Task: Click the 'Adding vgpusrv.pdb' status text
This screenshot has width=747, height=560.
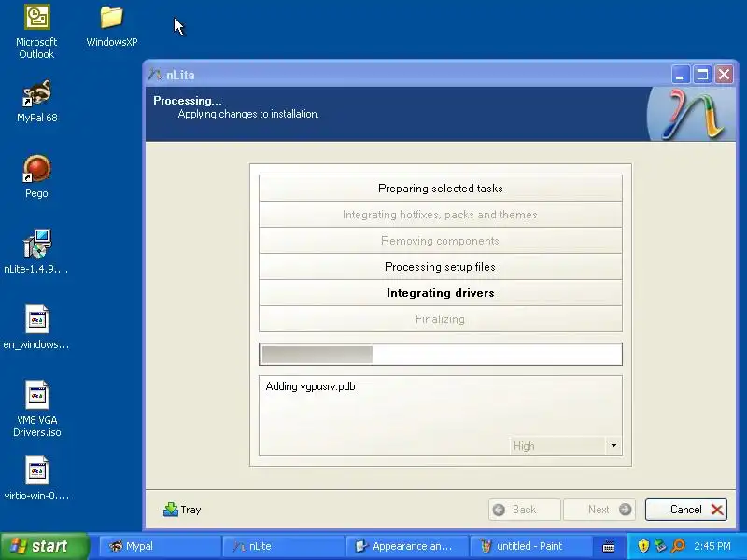Action: point(310,386)
